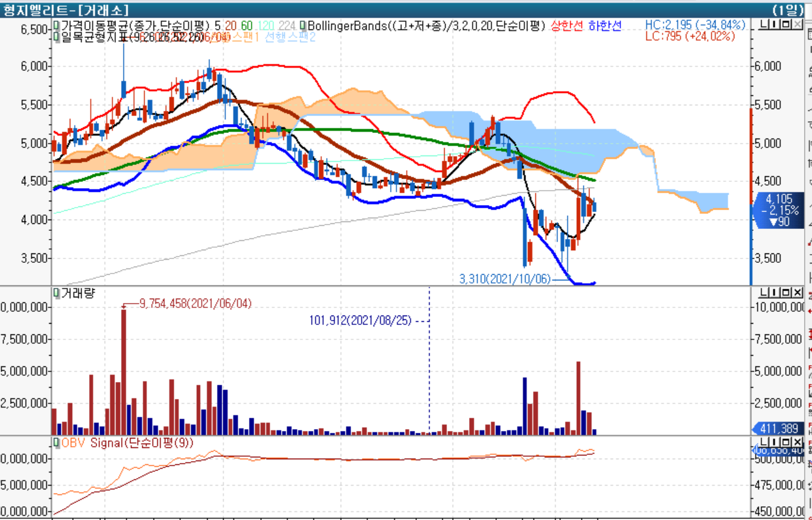
Task: Click the 형지엘리트-[거래소] chart title
Action: (65, 9)
